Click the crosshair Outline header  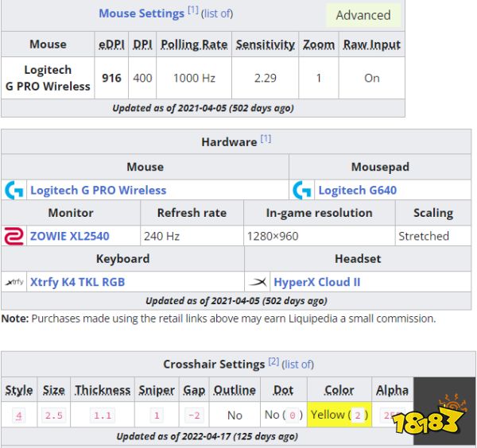pos(235,390)
